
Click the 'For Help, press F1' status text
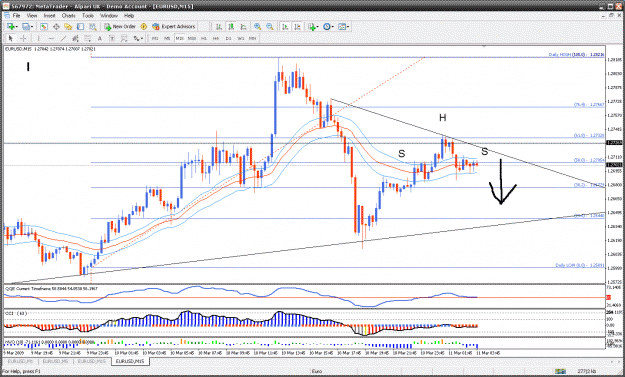[x=22, y=371]
